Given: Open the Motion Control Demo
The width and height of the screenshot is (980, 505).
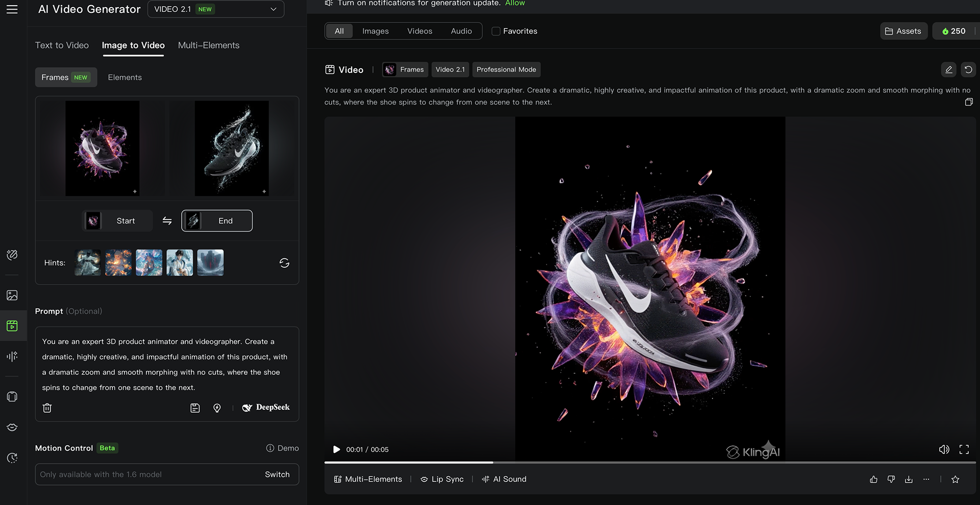Looking at the screenshot, I should pyautogui.click(x=282, y=448).
